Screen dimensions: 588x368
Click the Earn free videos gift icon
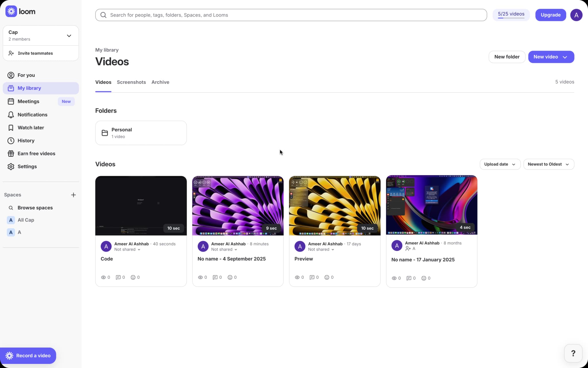(x=11, y=153)
